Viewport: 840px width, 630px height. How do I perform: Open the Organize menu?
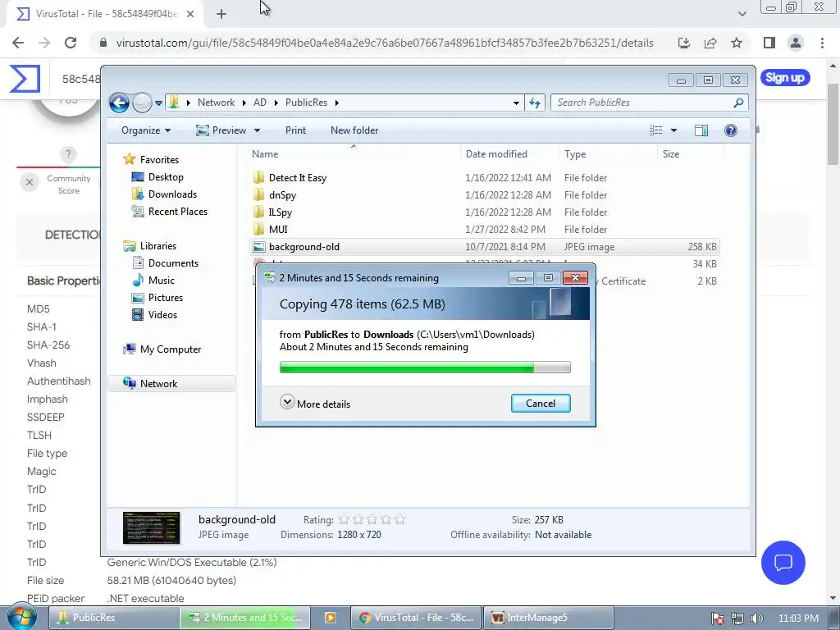click(x=146, y=130)
